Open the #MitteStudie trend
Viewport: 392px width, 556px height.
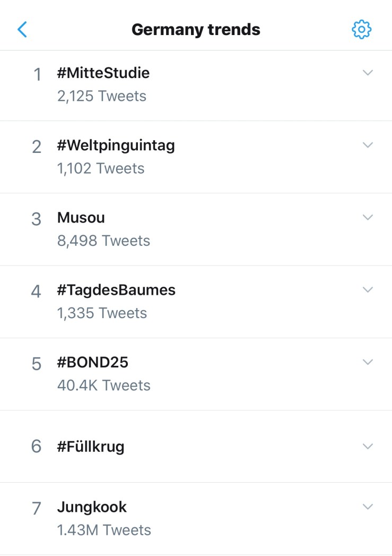point(103,73)
